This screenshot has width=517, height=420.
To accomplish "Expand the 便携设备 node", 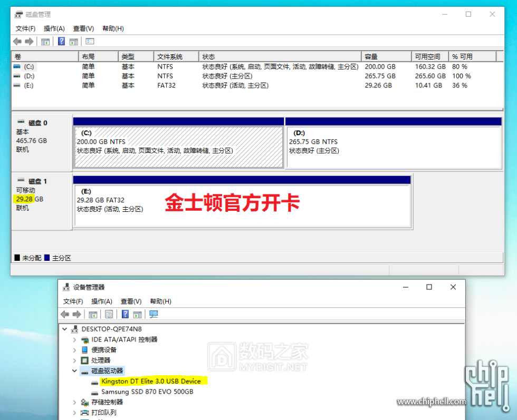I will 74,350.
